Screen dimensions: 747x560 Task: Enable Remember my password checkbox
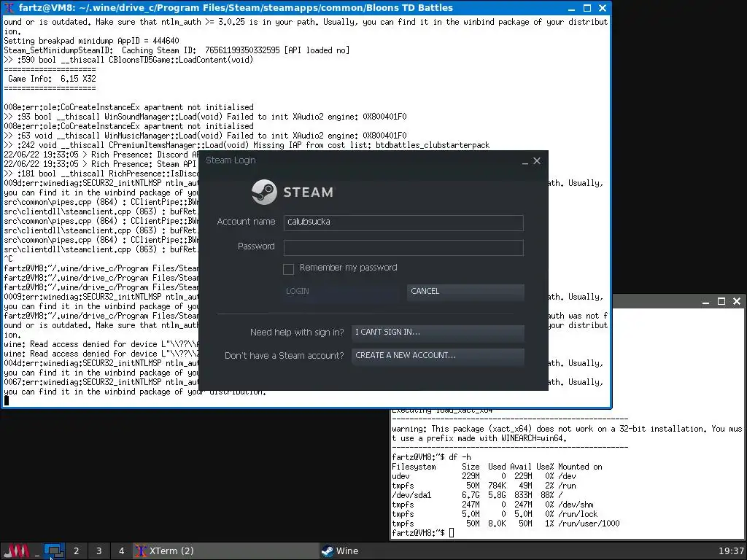pos(288,269)
